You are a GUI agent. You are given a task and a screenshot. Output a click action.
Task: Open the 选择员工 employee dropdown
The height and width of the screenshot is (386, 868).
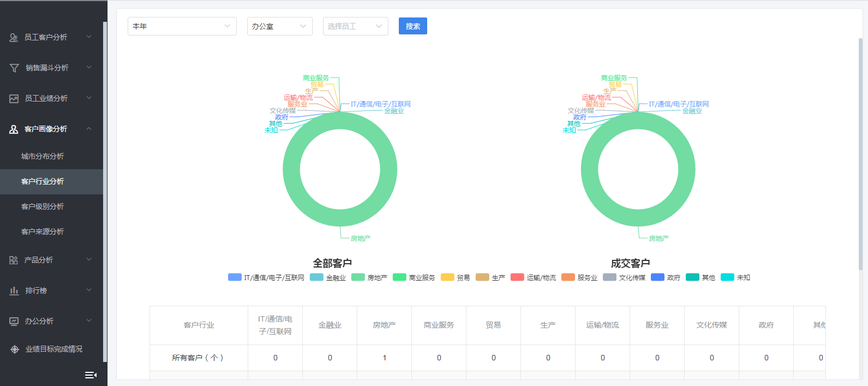click(x=355, y=26)
